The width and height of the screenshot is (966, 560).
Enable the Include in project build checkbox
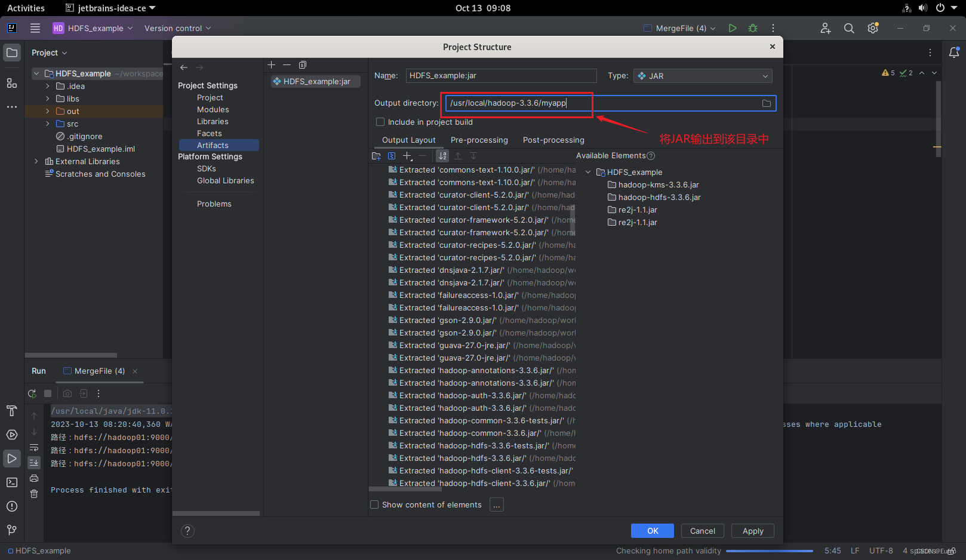380,122
